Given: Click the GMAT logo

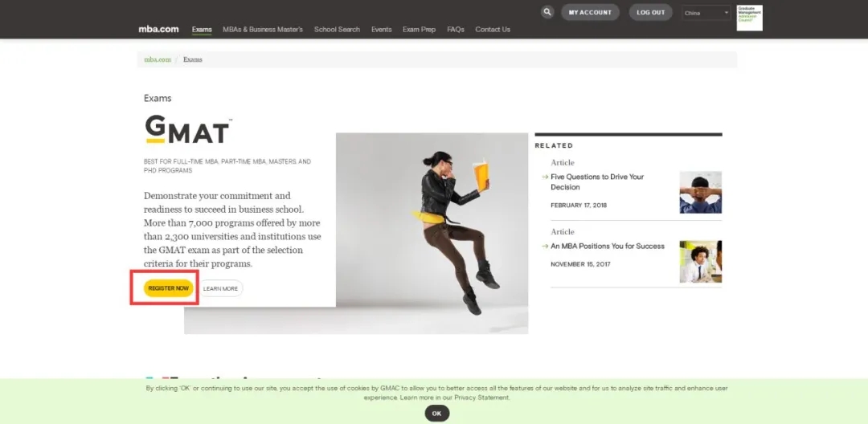Looking at the screenshot, I should click(187, 128).
